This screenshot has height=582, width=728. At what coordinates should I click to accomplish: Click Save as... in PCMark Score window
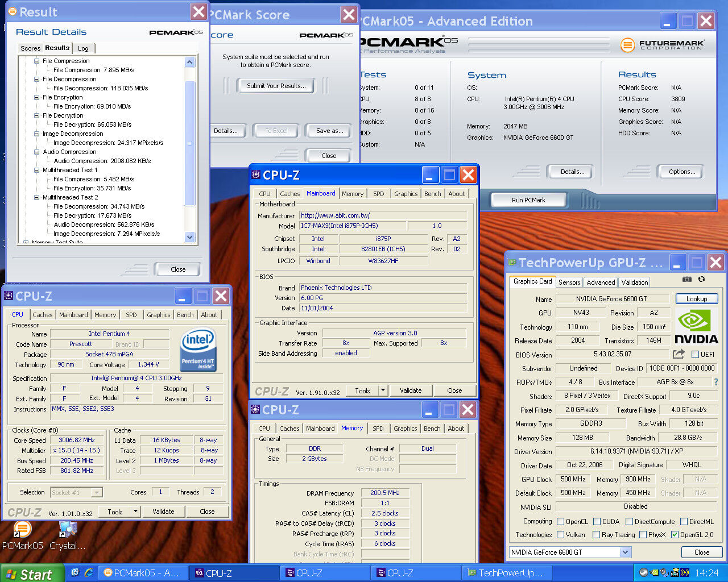click(x=329, y=131)
